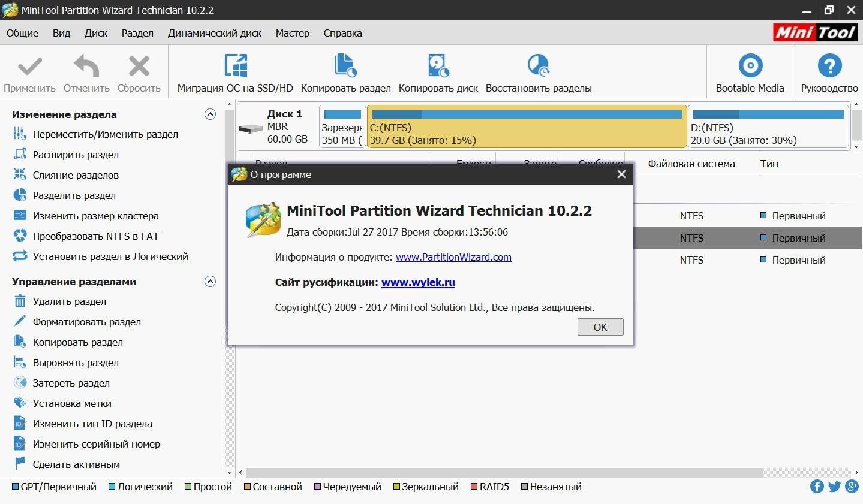The image size is (863, 504).
Task: Click the horizontal scrollbar under partition list
Action: (504, 472)
